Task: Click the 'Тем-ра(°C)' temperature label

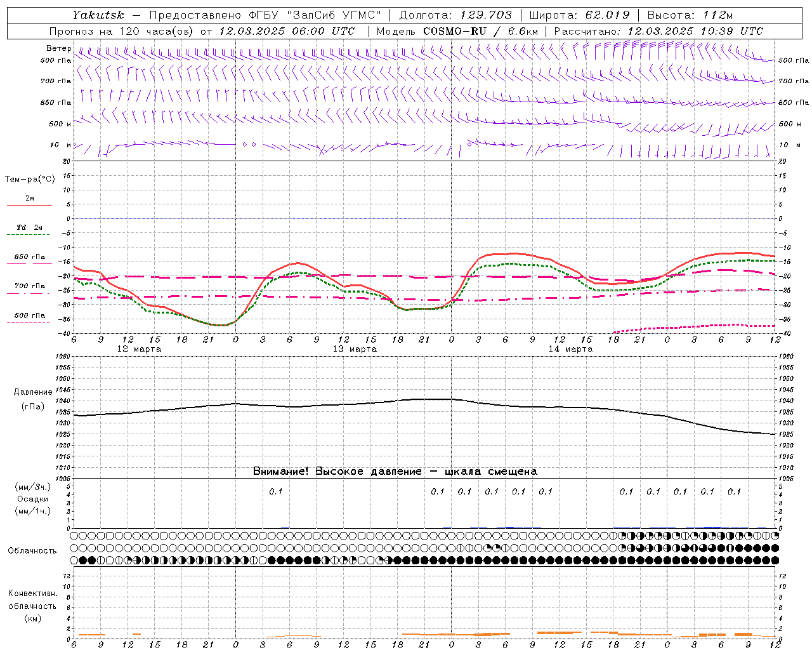Action: click(x=30, y=180)
